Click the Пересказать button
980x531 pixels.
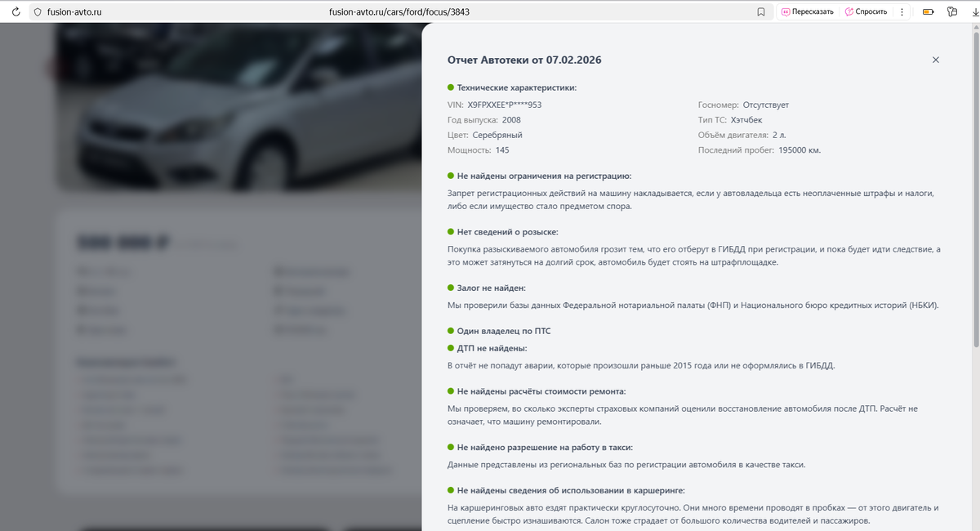[x=807, y=12]
